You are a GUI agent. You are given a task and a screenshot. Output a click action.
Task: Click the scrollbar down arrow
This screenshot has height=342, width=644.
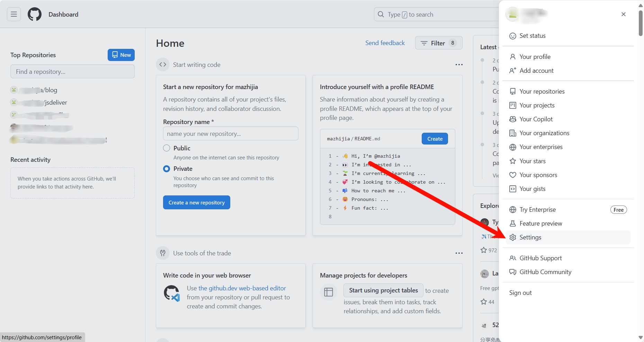pos(641,337)
